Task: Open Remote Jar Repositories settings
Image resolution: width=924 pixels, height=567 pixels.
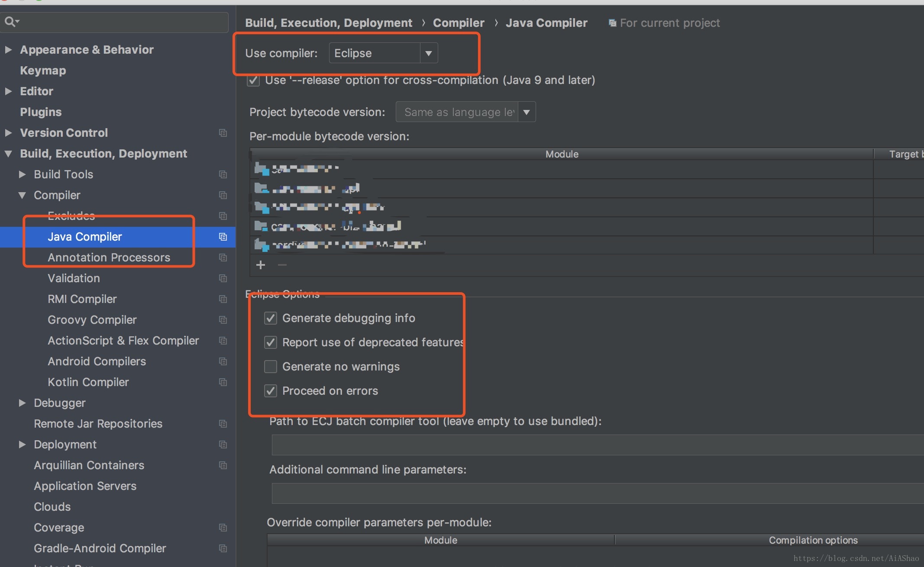Action: tap(98, 424)
